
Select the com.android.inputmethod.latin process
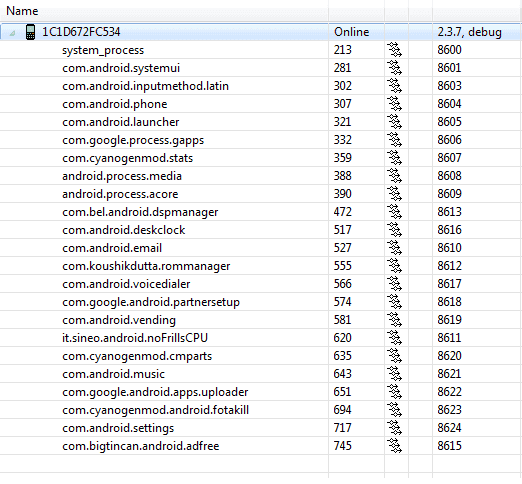pos(145,86)
